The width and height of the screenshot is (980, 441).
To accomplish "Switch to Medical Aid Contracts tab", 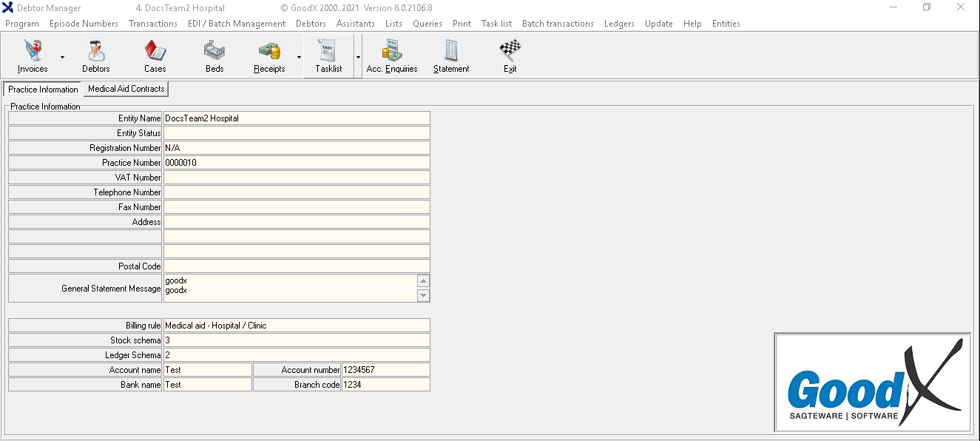I will click(126, 89).
